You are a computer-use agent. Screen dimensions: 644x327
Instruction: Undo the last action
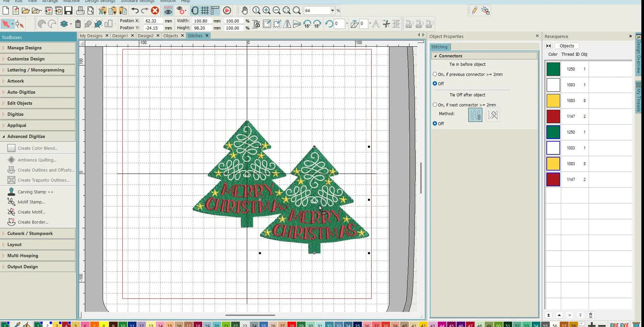(x=135, y=11)
